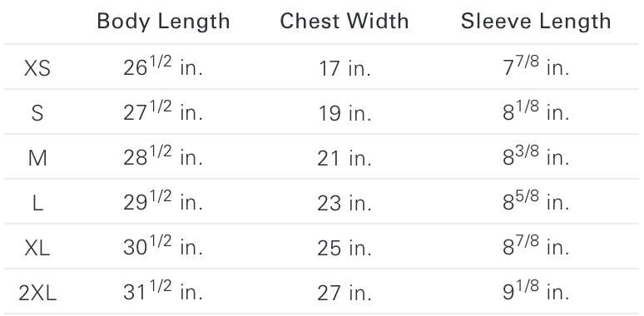Click the 19 in. chest width value
The width and height of the screenshot is (644, 316).
(344, 113)
